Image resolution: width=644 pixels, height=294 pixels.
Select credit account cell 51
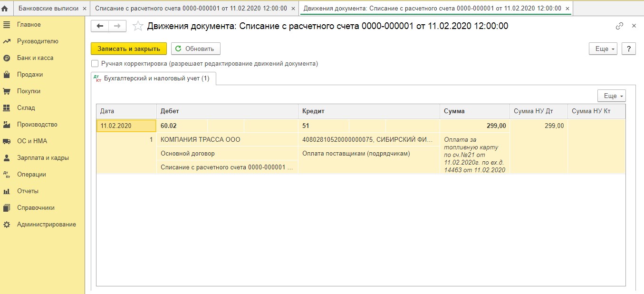324,126
